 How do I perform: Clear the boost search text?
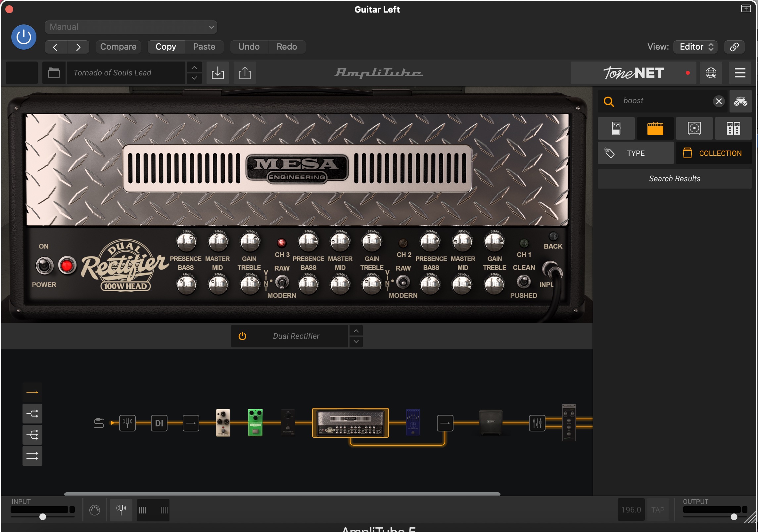[719, 101]
